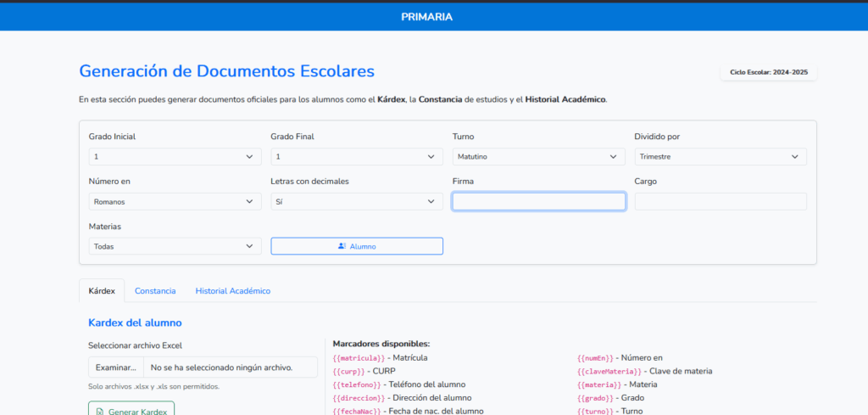The image size is (868, 415).
Task: Open the Letras con decimales dropdown
Action: pyautogui.click(x=356, y=202)
